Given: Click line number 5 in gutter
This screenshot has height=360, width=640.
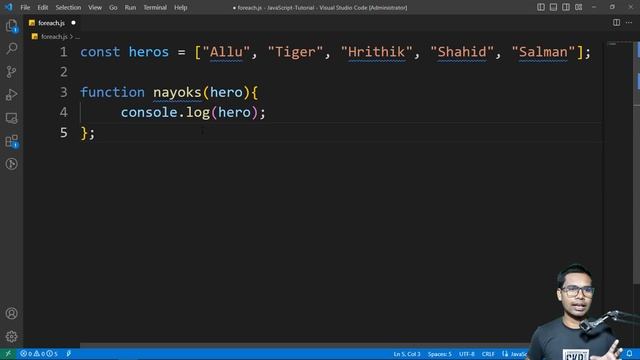Looking at the screenshot, I should (63, 133).
